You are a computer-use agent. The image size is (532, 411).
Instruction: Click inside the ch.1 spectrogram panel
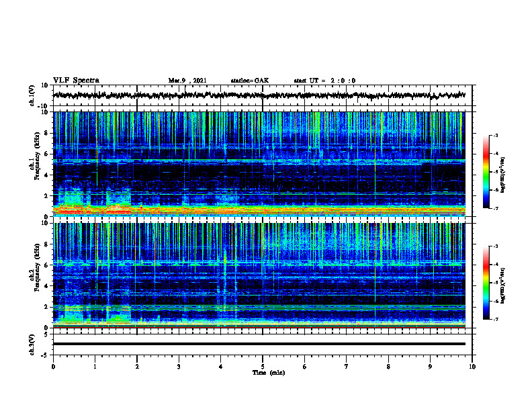pos(259,164)
